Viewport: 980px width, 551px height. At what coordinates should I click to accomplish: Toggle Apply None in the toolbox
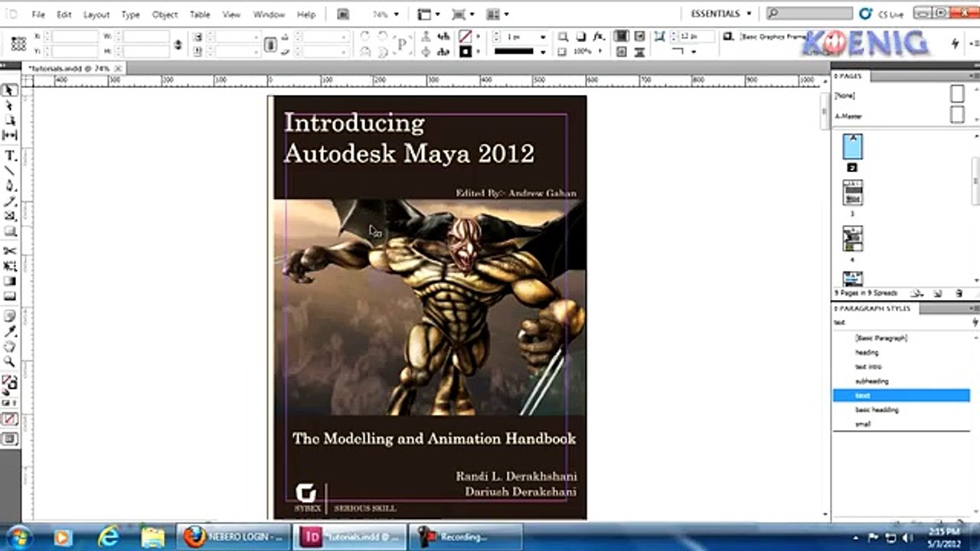pyautogui.click(x=10, y=419)
